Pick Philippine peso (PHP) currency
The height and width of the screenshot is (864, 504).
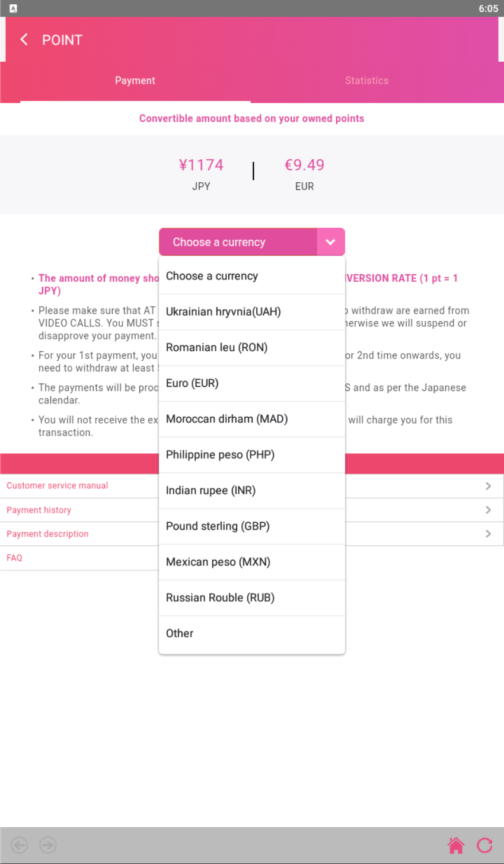coord(252,455)
